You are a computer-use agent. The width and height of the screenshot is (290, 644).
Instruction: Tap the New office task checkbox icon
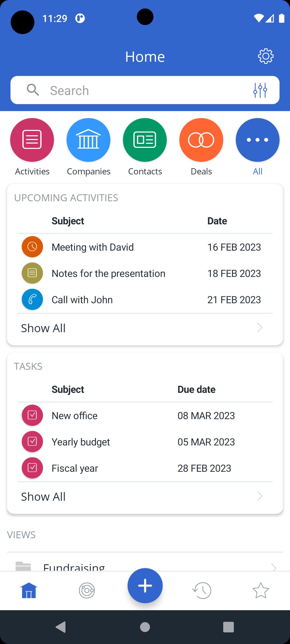click(x=32, y=415)
